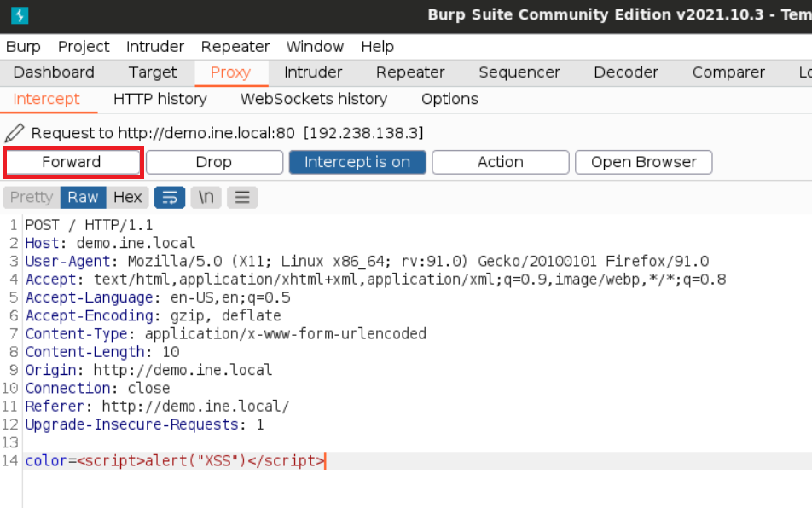
Task: Click the Accept: text/html header line
Action: (x=375, y=280)
